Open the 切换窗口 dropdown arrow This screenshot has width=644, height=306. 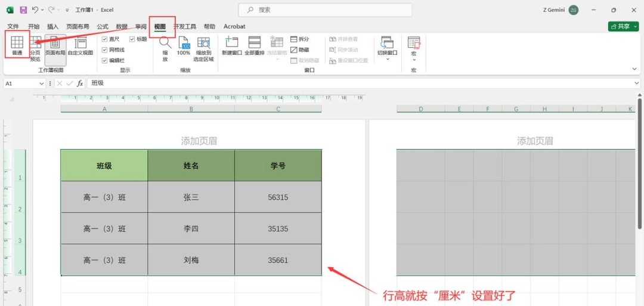coord(388,59)
